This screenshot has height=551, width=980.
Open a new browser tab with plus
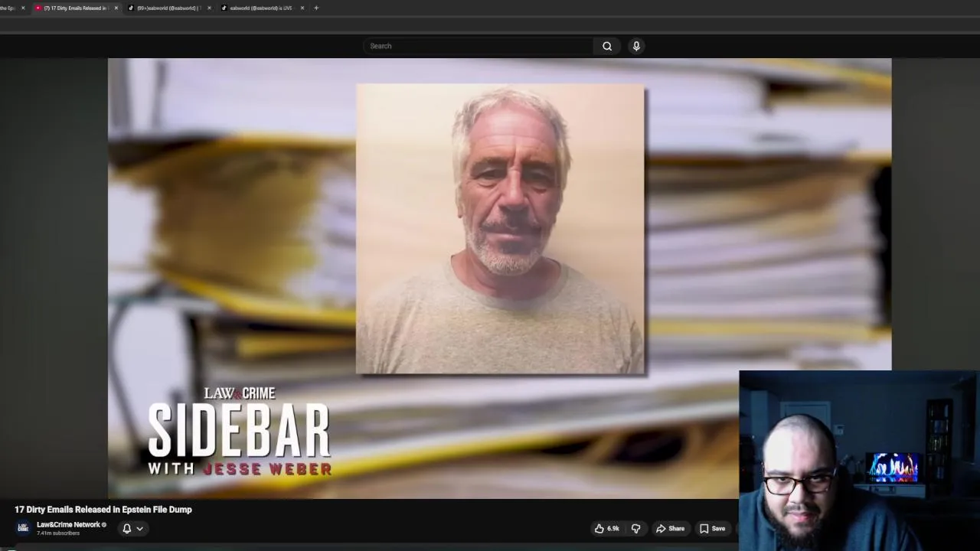[x=316, y=8]
